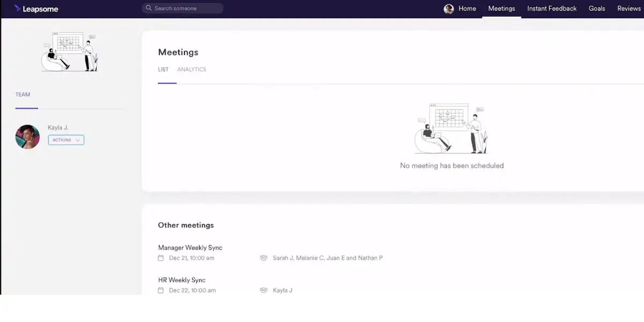Open the HR Weekly Sync meeting
The height and width of the screenshot is (322, 644).
point(181,280)
